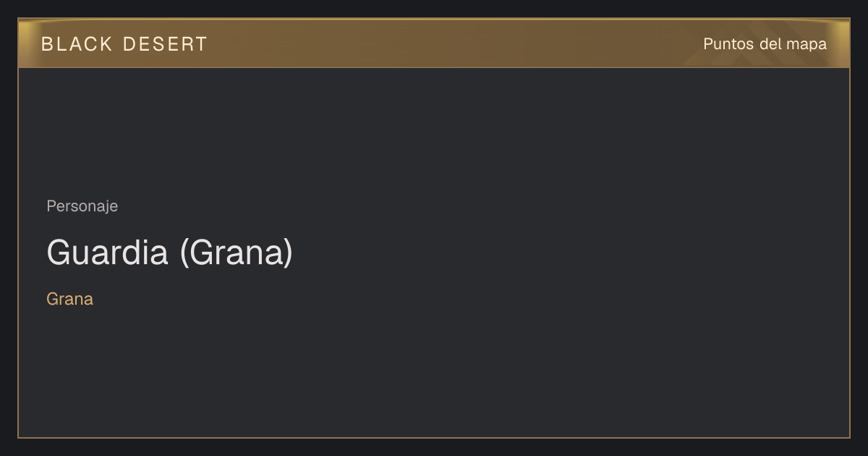Click the empty right side of the card

coord(651,253)
